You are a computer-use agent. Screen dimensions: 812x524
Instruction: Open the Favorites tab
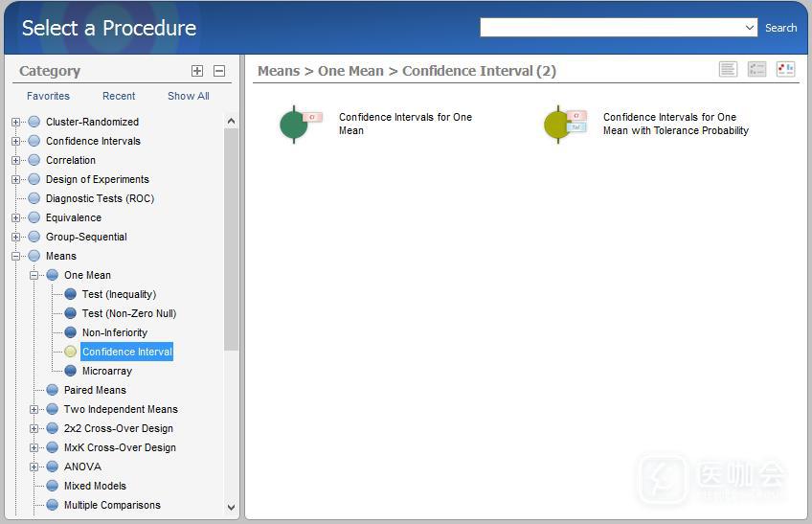pos(48,96)
